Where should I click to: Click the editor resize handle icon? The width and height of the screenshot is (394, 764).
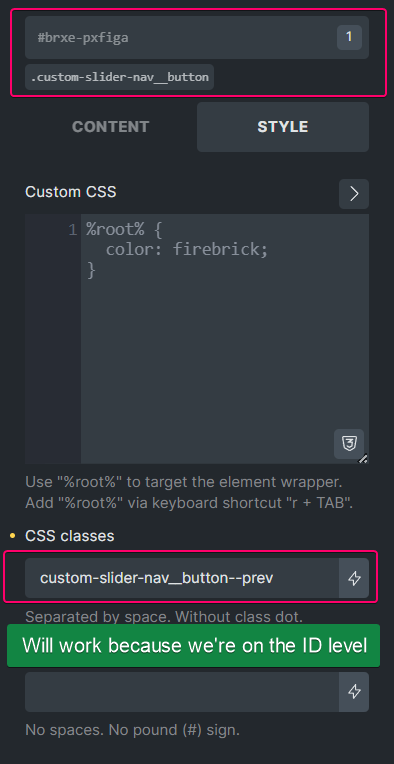363,458
